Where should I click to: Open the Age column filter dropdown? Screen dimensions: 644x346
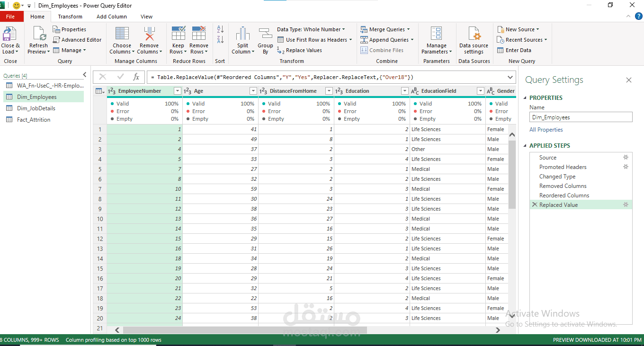click(x=253, y=91)
